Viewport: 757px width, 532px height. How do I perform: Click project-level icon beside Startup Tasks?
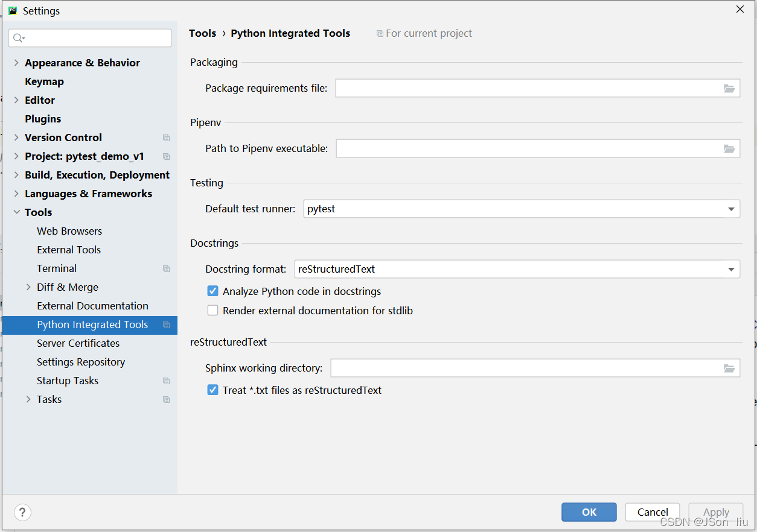pos(166,381)
